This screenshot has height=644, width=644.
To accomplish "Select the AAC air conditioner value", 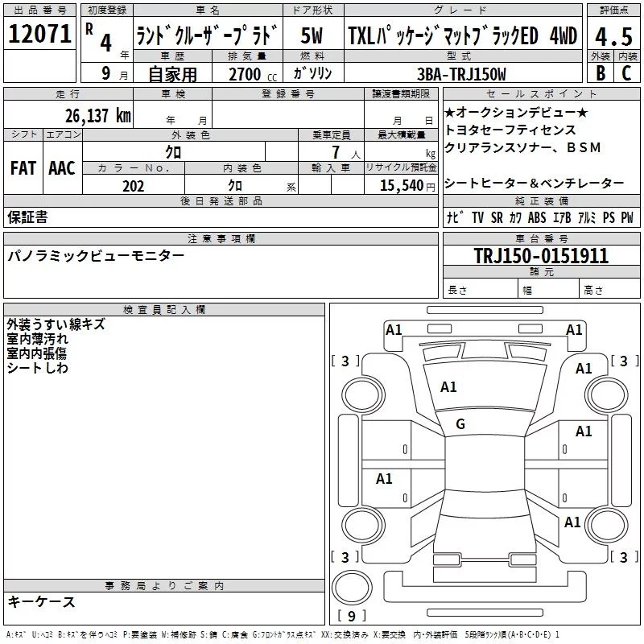I will click(62, 168).
